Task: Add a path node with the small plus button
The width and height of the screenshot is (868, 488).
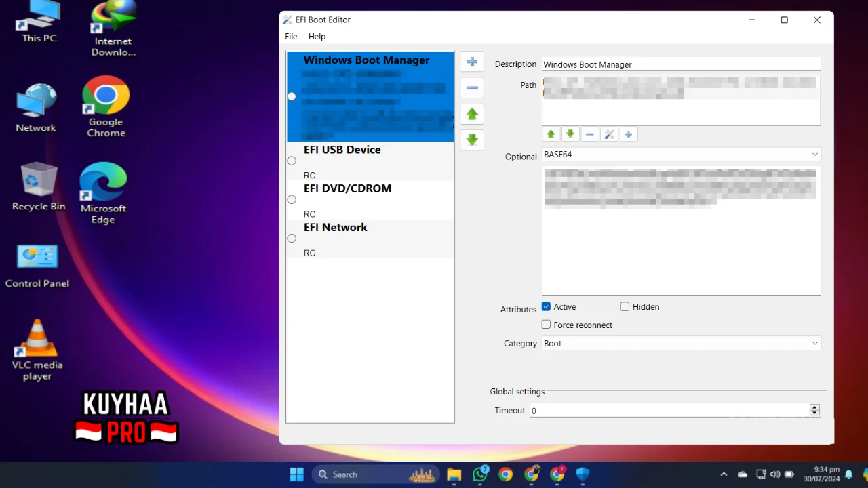Action: (629, 134)
